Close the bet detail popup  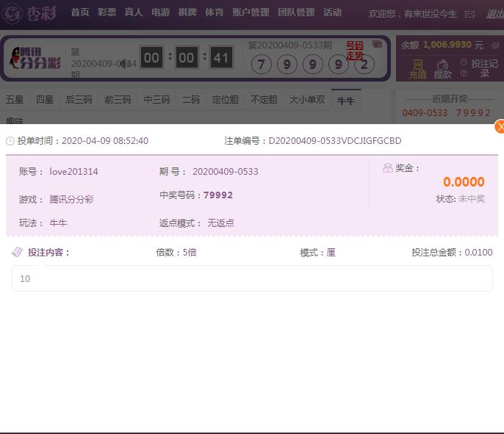click(500, 126)
